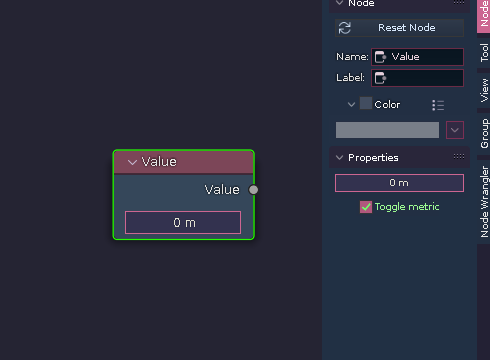Click the Value node header title
The height and width of the screenshot is (360, 490).
pyautogui.click(x=159, y=162)
